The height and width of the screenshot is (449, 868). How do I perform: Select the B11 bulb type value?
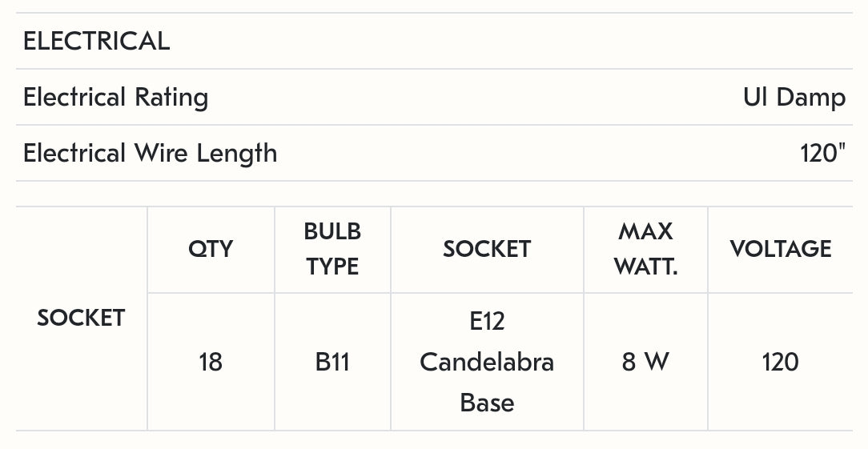pyautogui.click(x=332, y=363)
